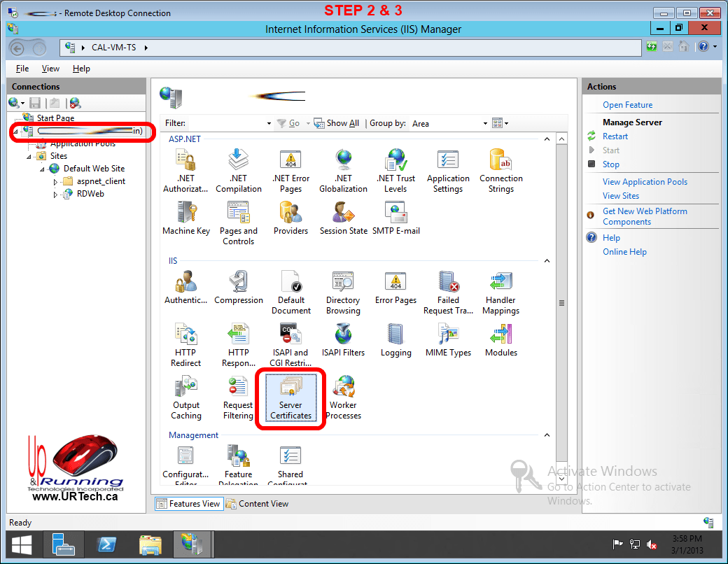Open the Directory Browsing feature

(x=343, y=294)
